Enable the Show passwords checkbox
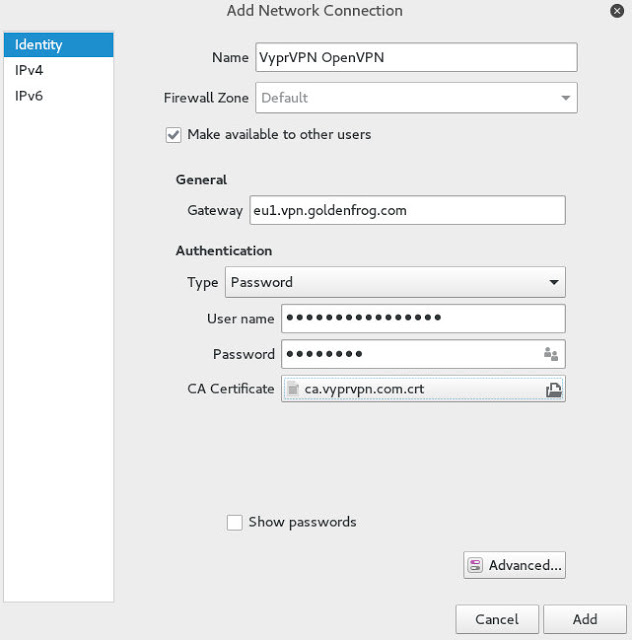 234,522
